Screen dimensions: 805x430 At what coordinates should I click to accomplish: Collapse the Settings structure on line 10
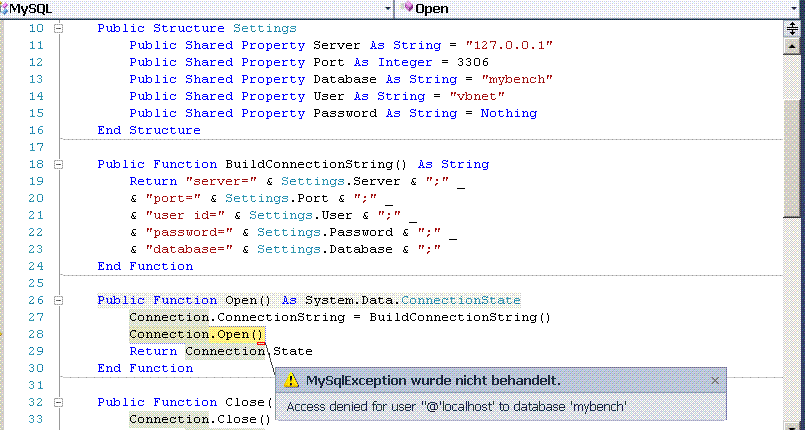[x=59, y=28]
